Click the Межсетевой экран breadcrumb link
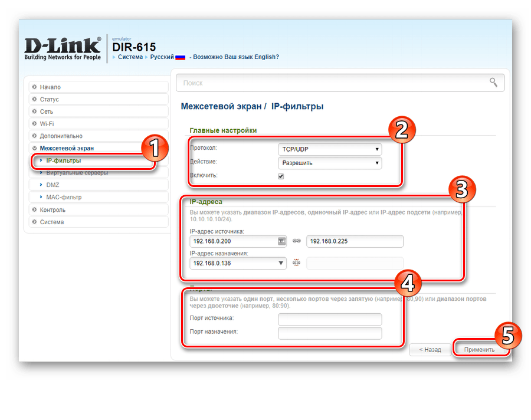Image resolution: width=531 pixels, height=420 pixels. click(x=221, y=106)
